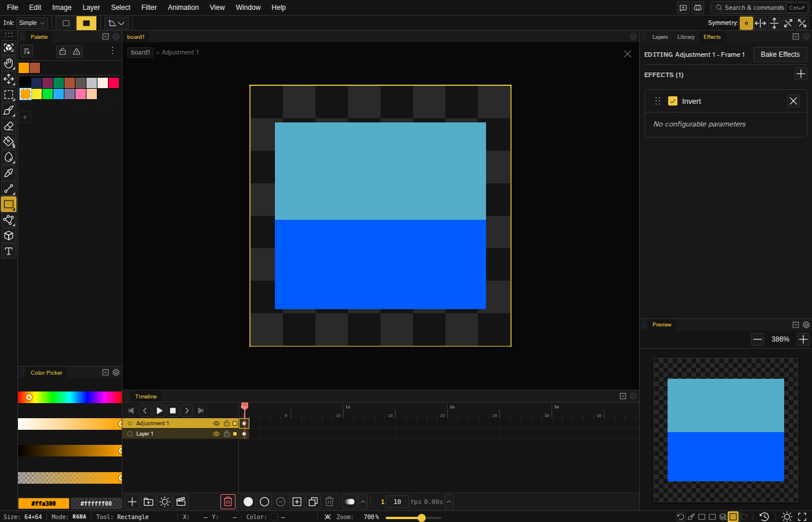Play the animation

[x=159, y=411]
